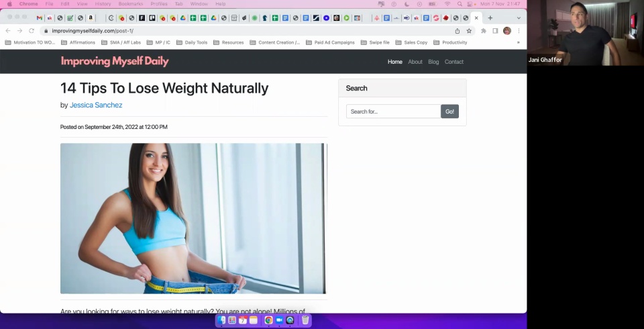Open the Chrome side panel icon
The height and width of the screenshot is (329, 644).
point(495,31)
